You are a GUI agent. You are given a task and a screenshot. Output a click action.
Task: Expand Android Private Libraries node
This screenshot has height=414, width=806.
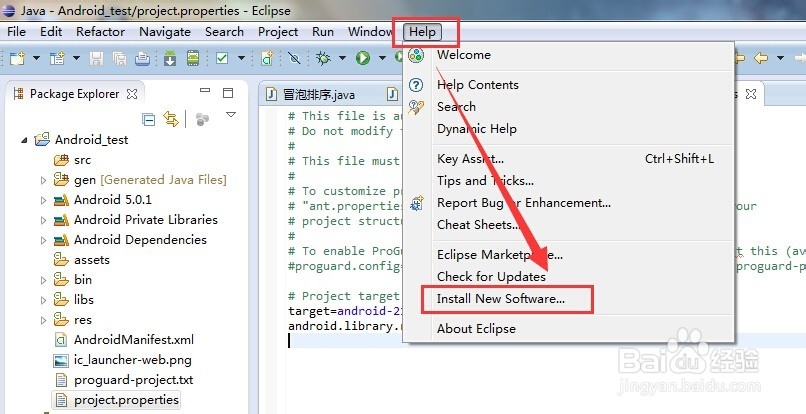point(43,220)
